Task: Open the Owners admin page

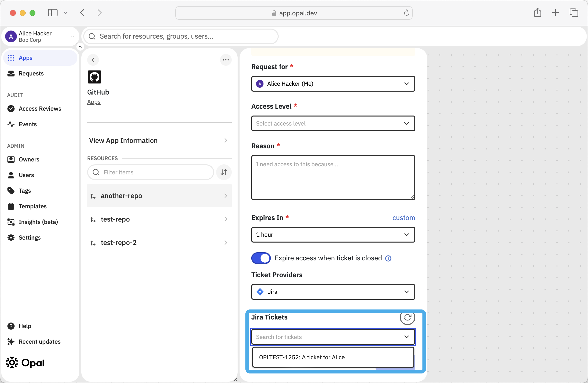Action: 40,159
